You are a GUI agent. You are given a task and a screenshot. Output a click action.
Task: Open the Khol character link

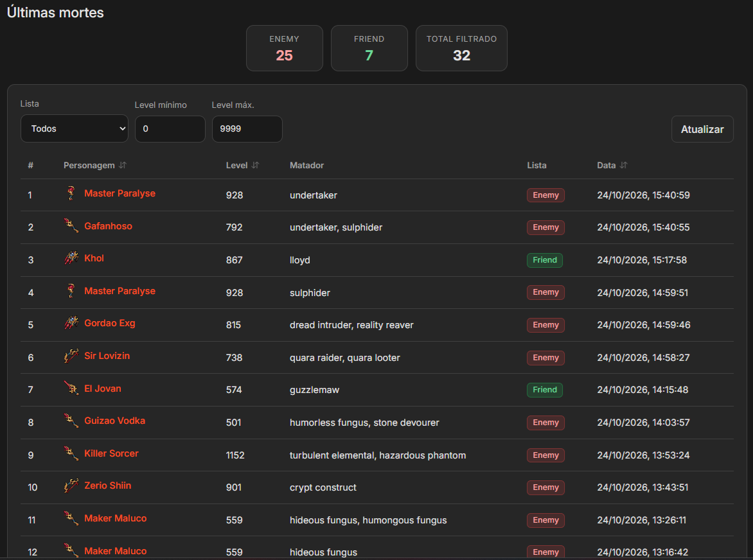tap(94, 258)
